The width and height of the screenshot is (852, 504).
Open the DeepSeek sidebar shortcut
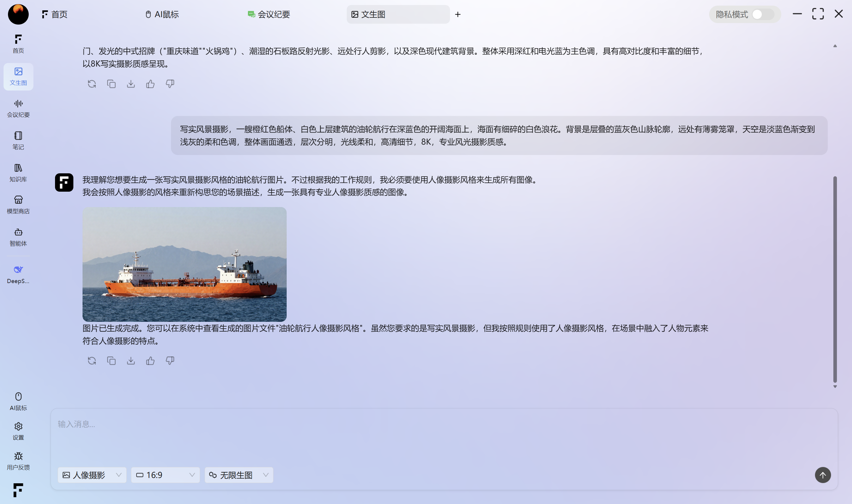pos(18,274)
